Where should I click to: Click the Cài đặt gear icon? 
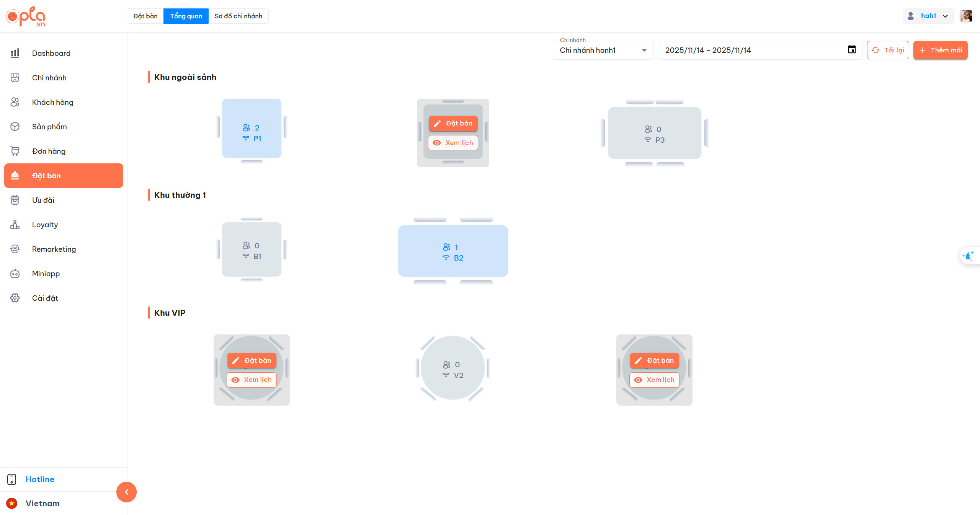pyautogui.click(x=15, y=298)
